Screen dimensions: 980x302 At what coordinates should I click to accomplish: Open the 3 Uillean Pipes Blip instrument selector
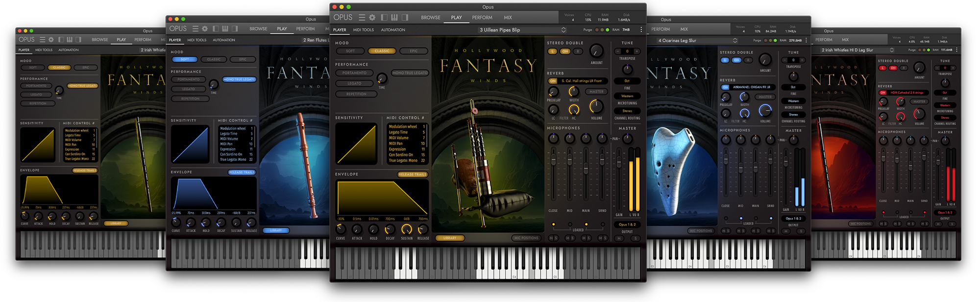click(522, 30)
